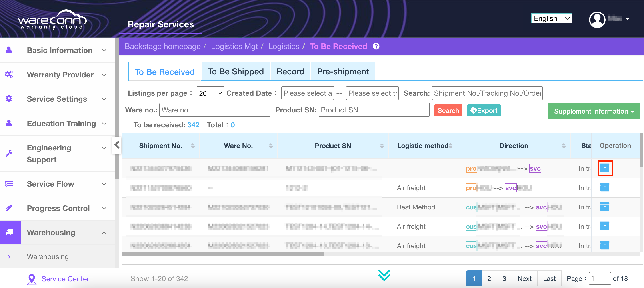The width and height of the screenshot is (644, 288).
Task: Click the Engineering Support wrench icon
Action: [x=9, y=153]
